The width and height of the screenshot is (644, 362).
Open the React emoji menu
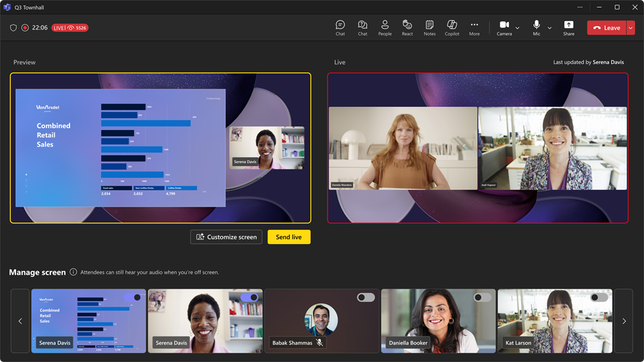coord(407,28)
